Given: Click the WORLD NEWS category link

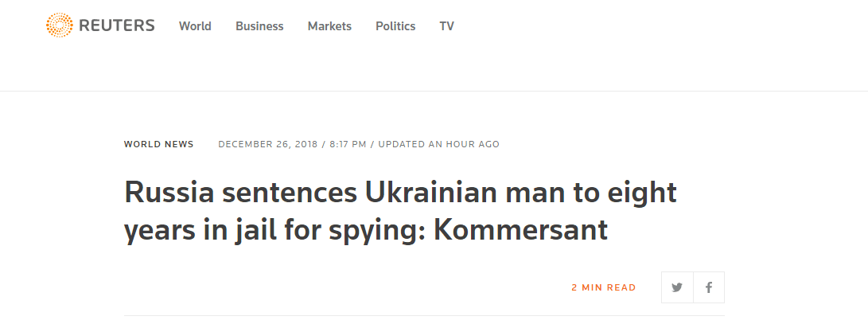Looking at the screenshot, I should tap(158, 144).
